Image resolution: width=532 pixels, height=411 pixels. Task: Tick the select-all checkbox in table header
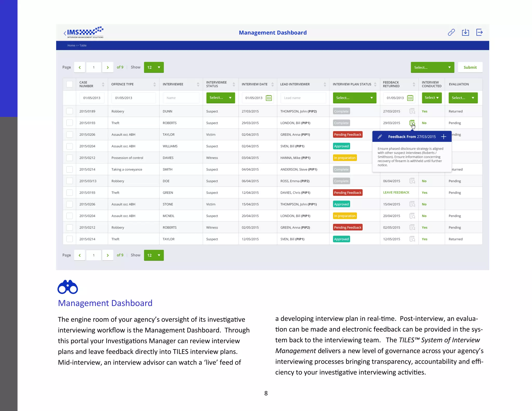69,84
